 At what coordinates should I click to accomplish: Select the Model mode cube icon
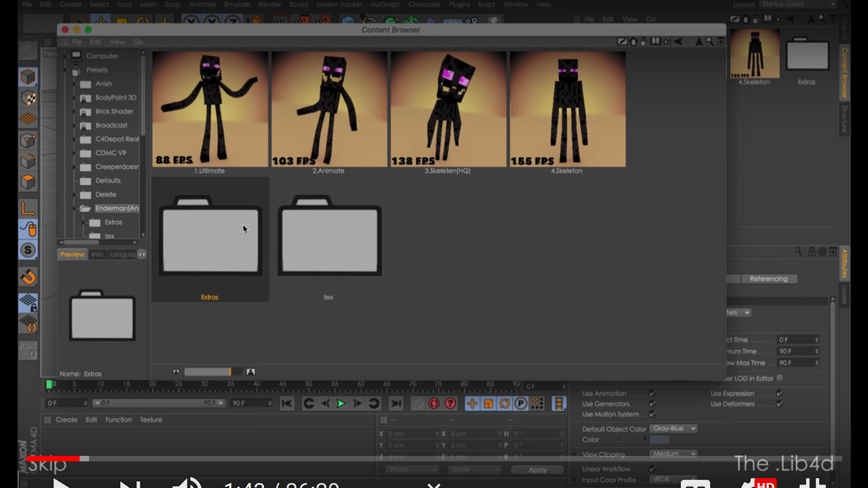[x=28, y=77]
